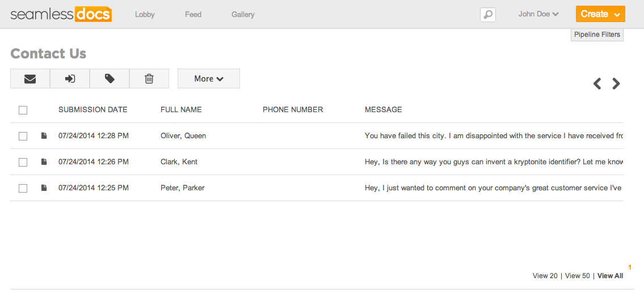This screenshot has width=644, height=298.
Task: Go to next page with right chevron
Action: pyautogui.click(x=616, y=84)
